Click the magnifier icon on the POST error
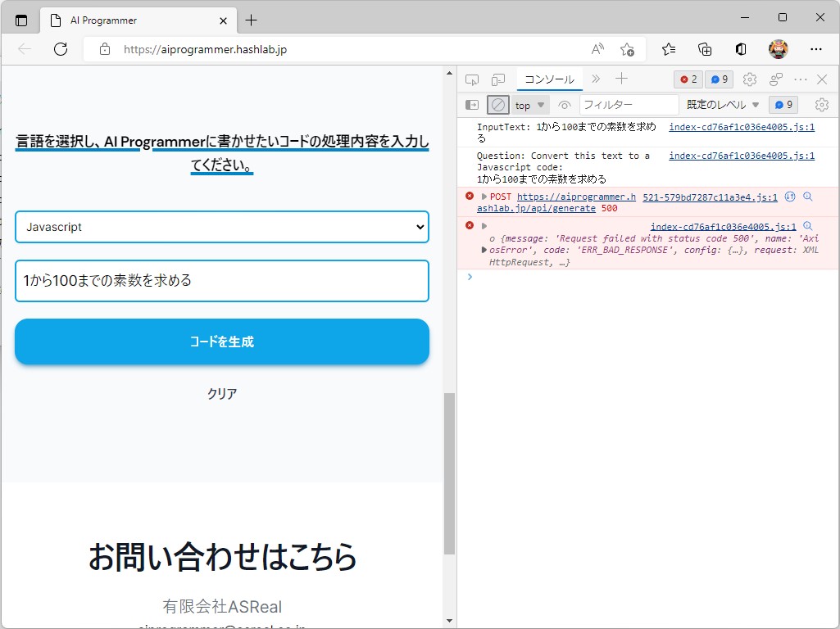840x629 pixels. (x=807, y=197)
